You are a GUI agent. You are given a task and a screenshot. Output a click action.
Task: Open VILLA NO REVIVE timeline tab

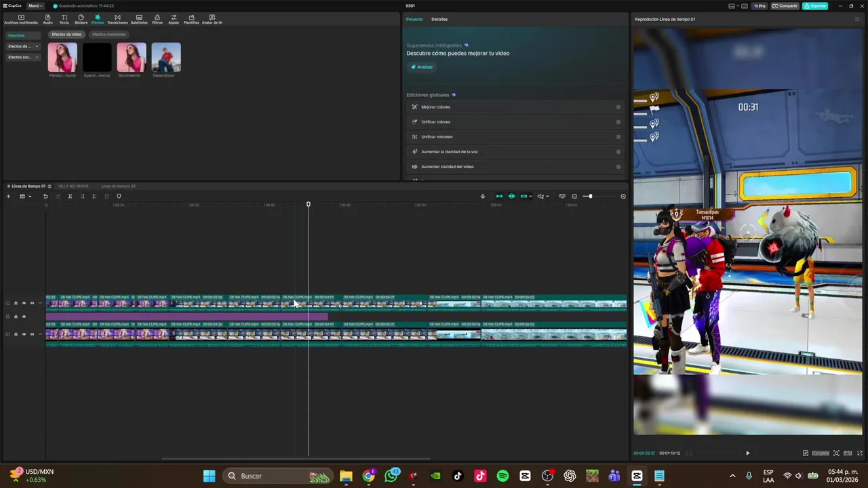tap(73, 186)
